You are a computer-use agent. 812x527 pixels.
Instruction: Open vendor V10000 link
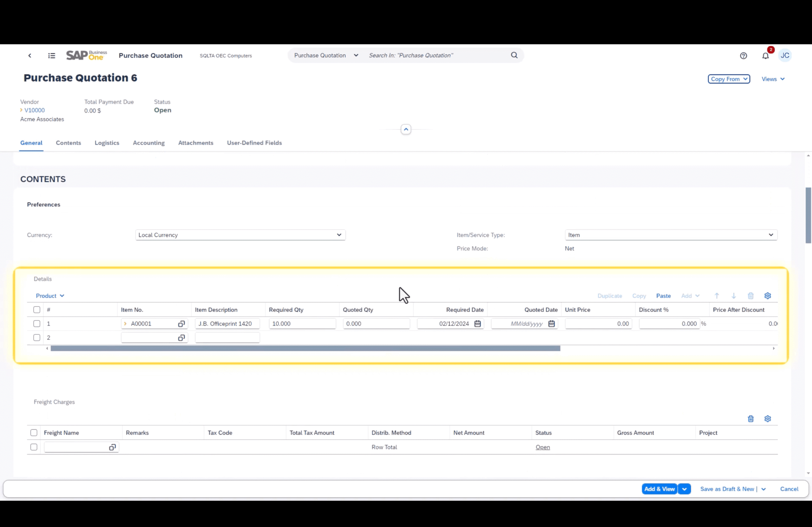pos(35,111)
